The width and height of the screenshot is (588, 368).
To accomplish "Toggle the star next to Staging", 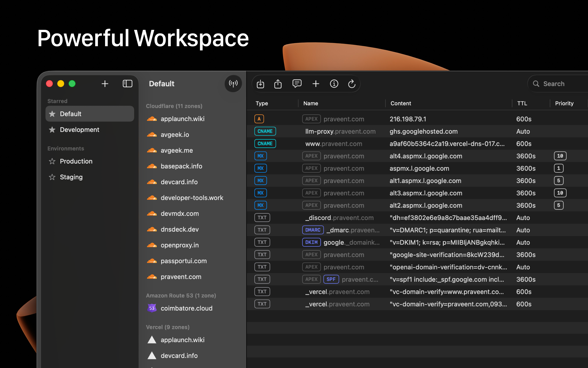I will pos(52,177).
